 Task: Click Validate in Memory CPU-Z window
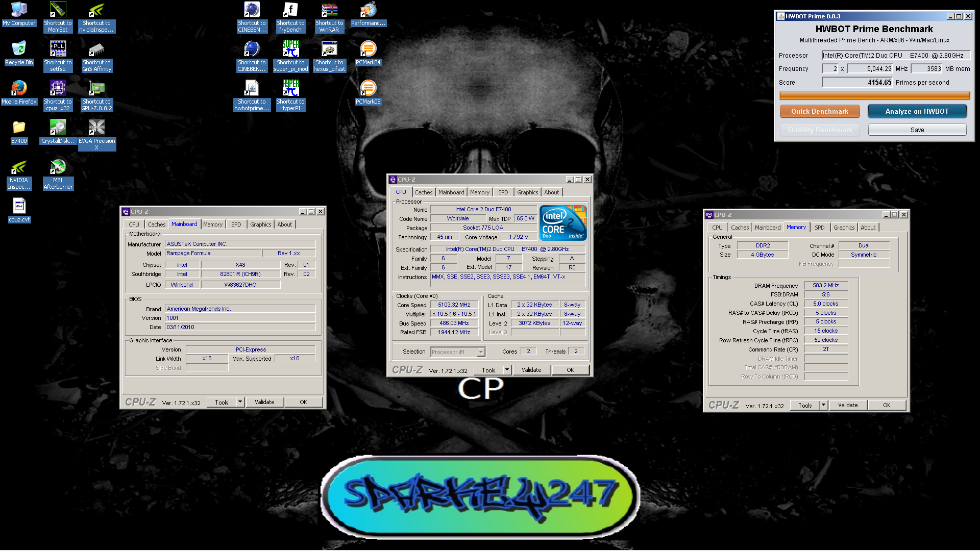pyautogui.click(x=848, y=405)
